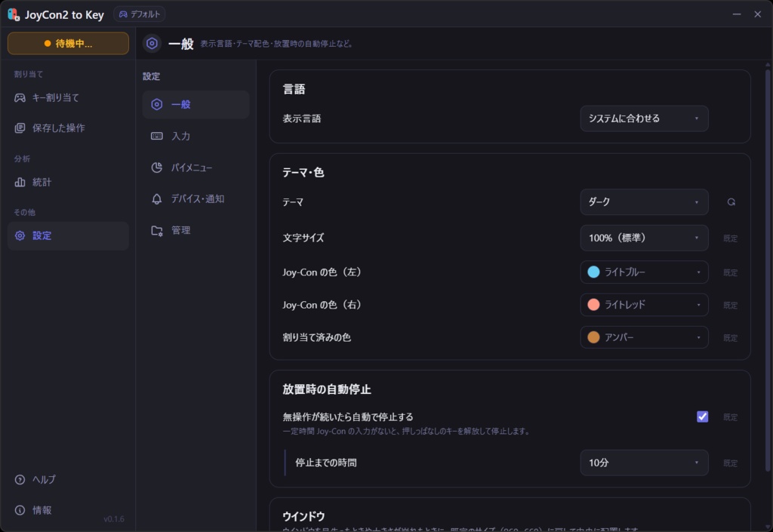
Task: Click the パイメニュー pie icon
Action: pos(157,168)
